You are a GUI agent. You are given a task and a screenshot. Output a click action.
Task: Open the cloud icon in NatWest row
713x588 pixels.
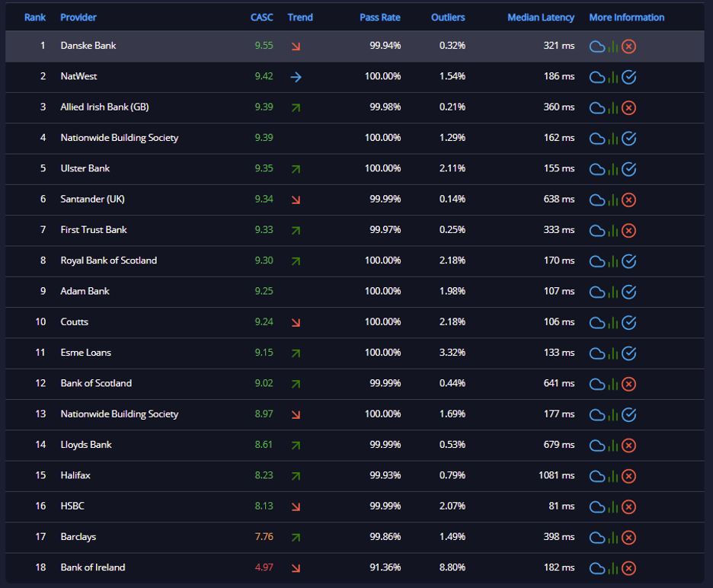click(596, 78)
